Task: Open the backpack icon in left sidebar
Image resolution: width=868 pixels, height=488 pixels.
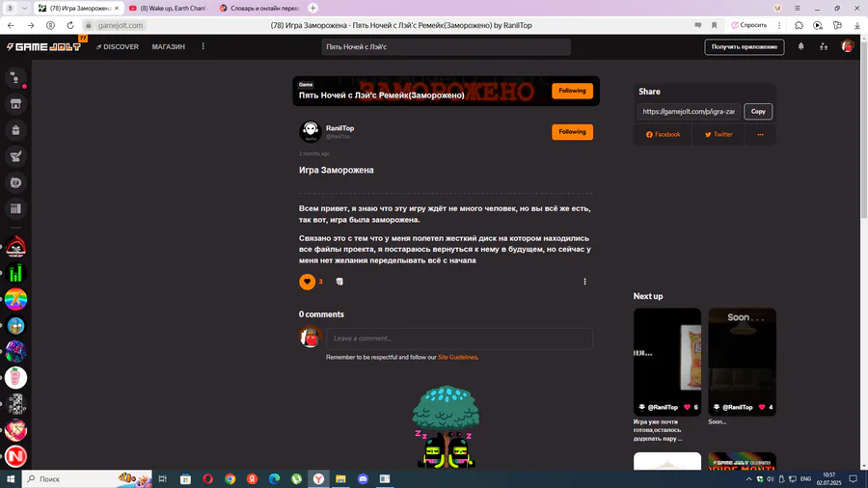Action: click(x=15, y=130)
